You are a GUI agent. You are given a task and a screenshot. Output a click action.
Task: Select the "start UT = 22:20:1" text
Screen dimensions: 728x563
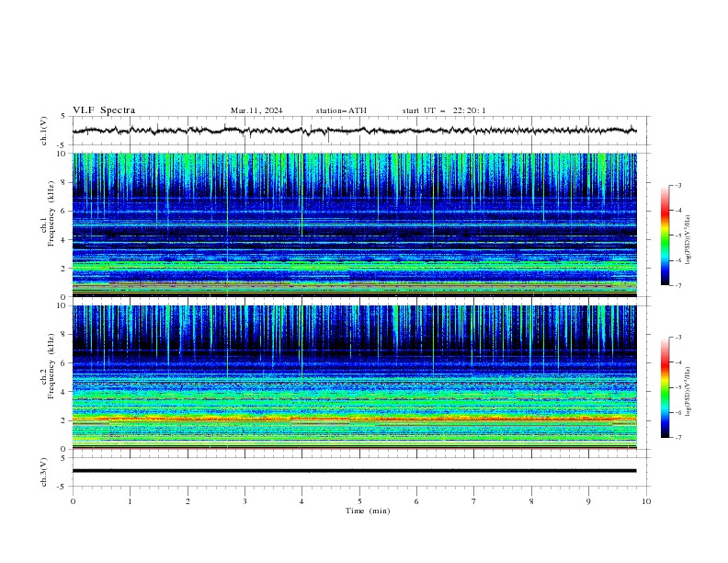444,110
